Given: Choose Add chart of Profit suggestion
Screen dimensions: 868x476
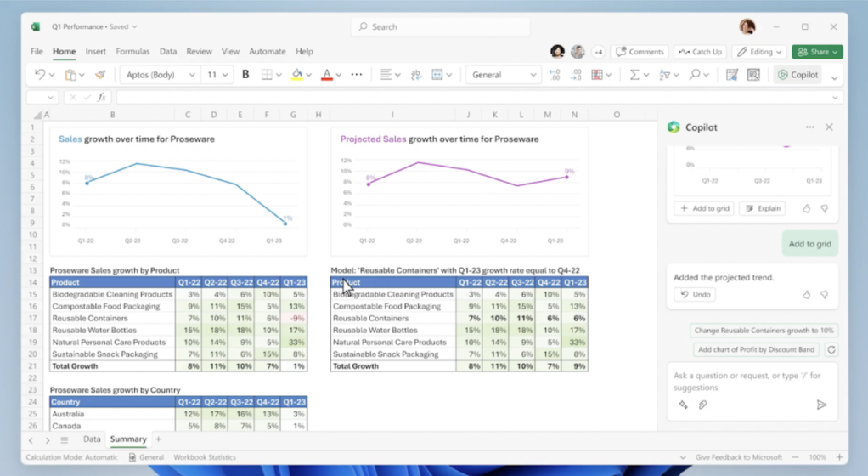Looking at the screenshot, I should [x=756, y=349].
